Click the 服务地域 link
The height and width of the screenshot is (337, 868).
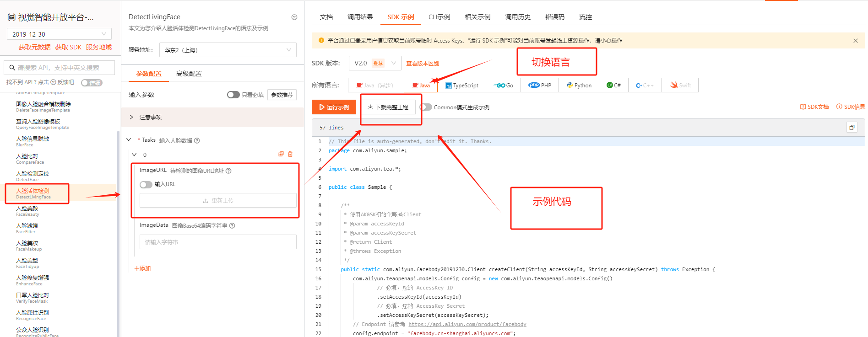click(99, 47)
